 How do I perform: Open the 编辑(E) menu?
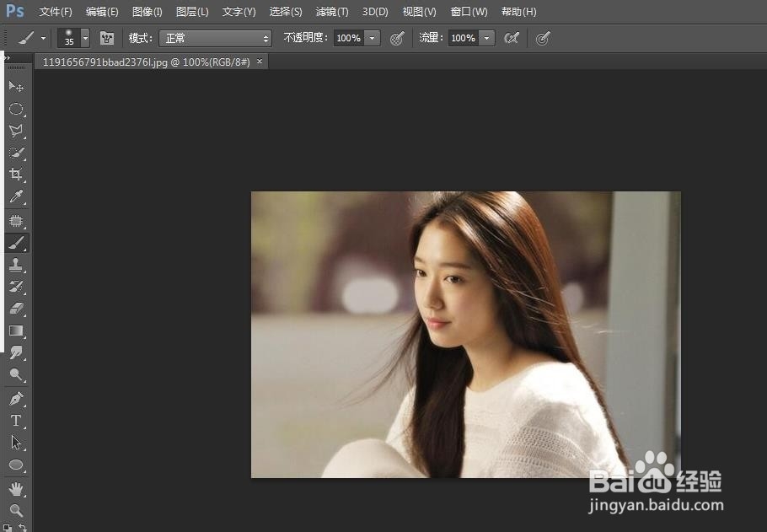click(x=102, y=11)
